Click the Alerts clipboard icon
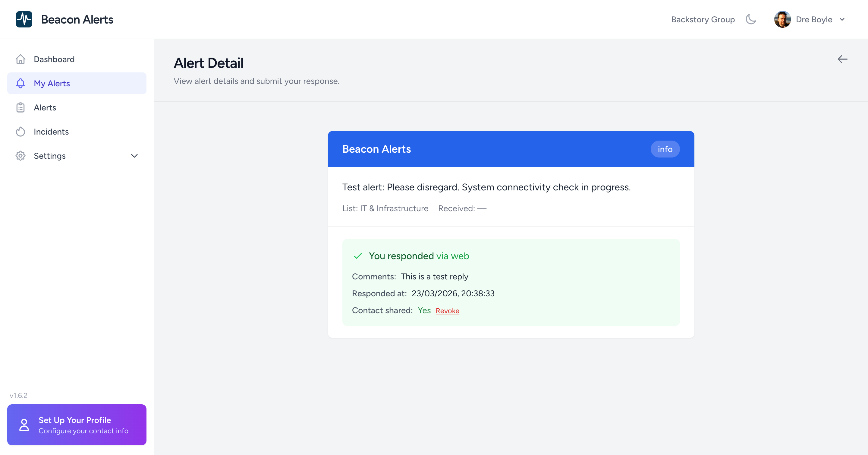 [20, 108]
